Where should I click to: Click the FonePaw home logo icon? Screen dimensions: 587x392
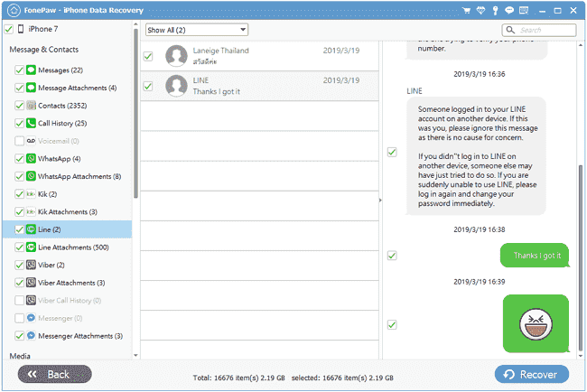coord(14,10)
